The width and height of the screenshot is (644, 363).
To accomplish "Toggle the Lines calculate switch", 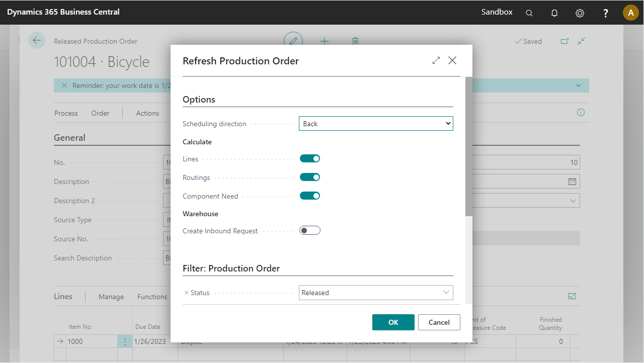I will (x=310, y=158).
